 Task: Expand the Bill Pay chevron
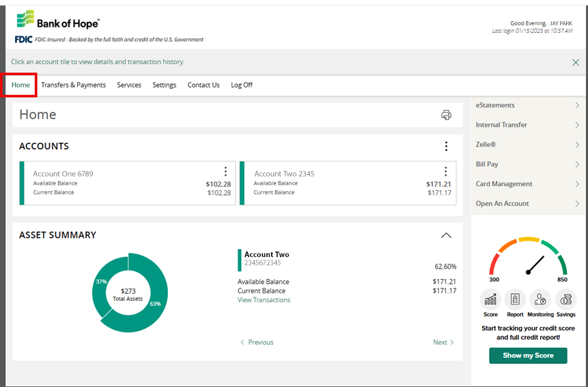pos(577,164)
